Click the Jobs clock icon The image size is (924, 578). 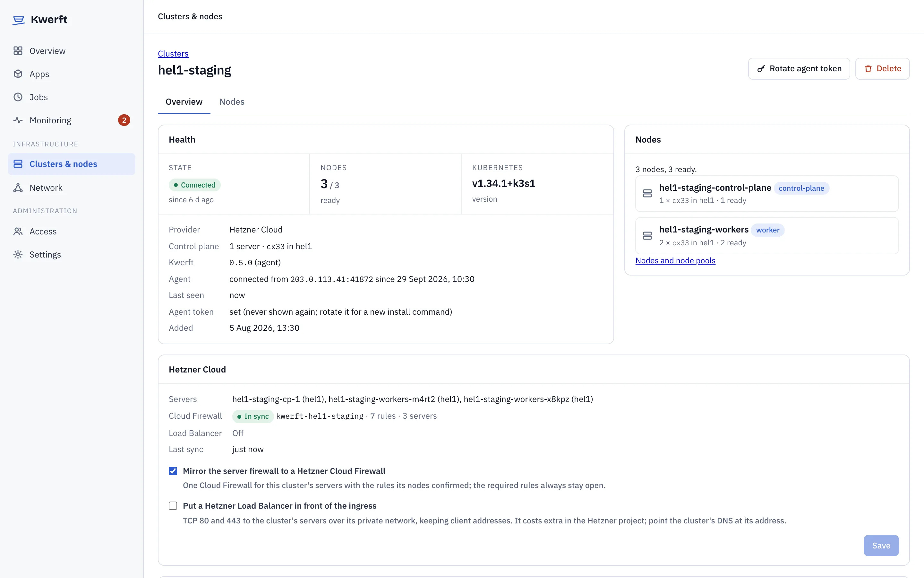(x=18, y=97)
